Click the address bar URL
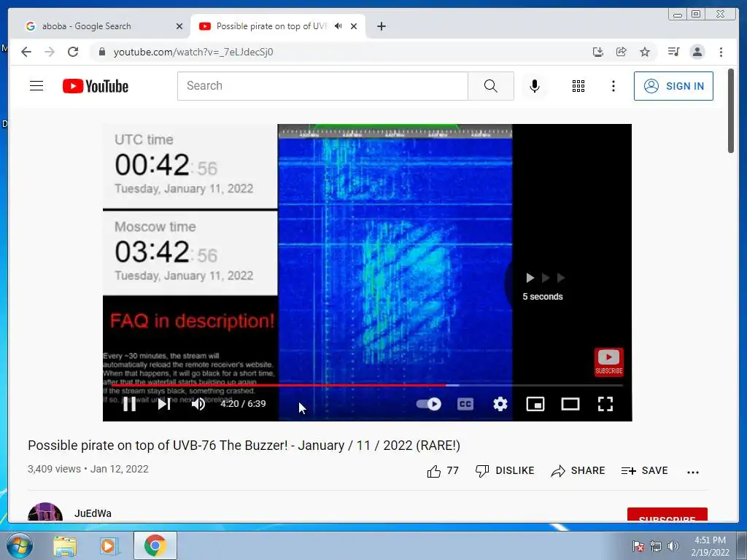 click(x=193, y=52)
